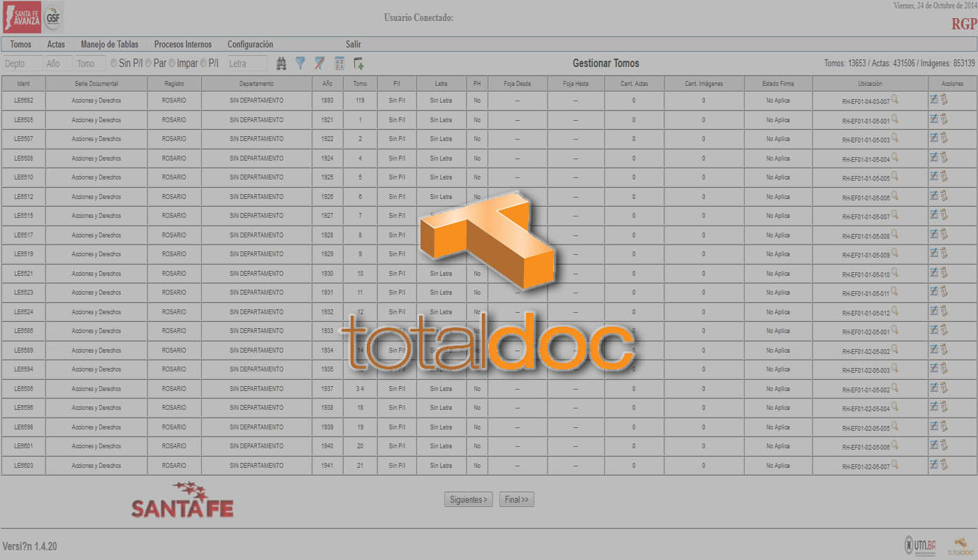The height and width of the screenshot is (560, 978).
Task: Click the Santa Fe Avanza logo
Action: point(22,17)
